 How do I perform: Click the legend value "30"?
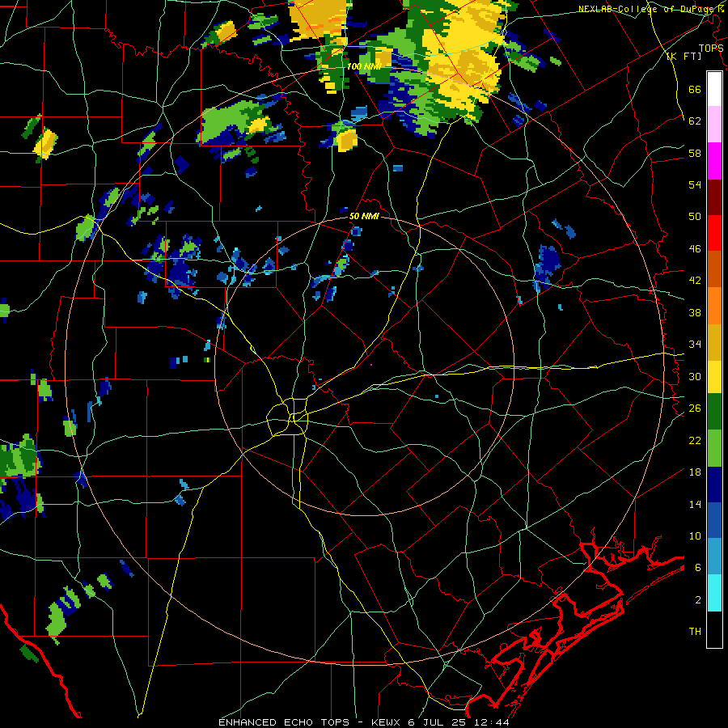tap(695, 376)
